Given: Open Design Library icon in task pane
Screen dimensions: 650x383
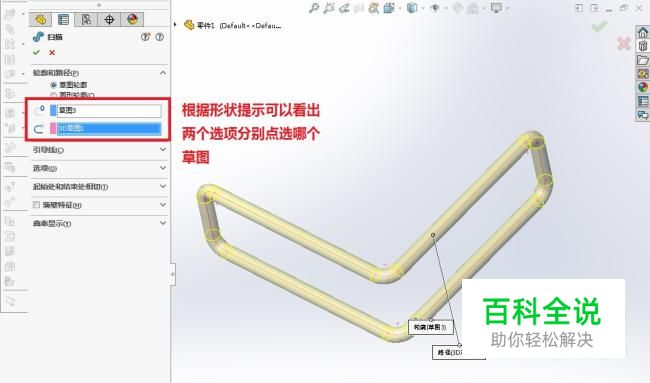Looking at the screenshot, I should pyautogui.click(x=643, y=46).
